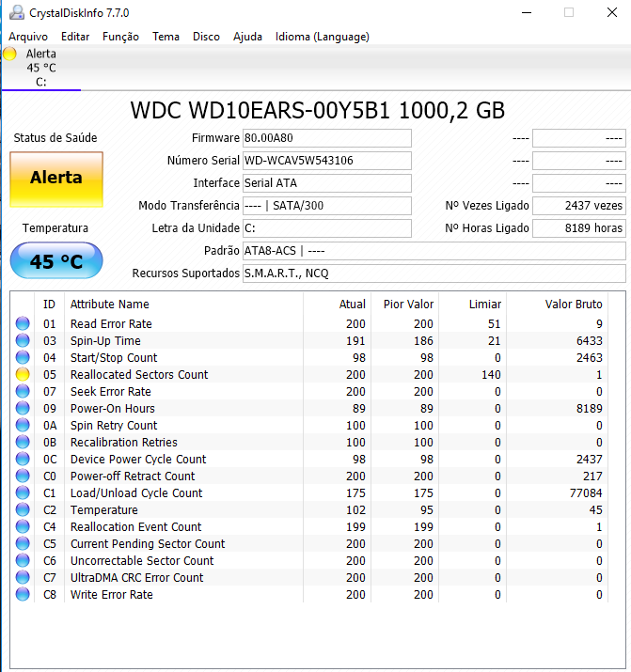The height and width of the screenshot is (672, 631).
Task: Click the empty field beside Firmware, top right
Action: pos(579,138)
